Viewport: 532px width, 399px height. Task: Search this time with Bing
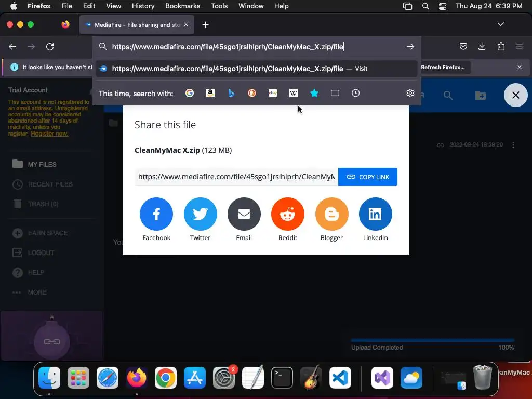(x=231, y=93)
